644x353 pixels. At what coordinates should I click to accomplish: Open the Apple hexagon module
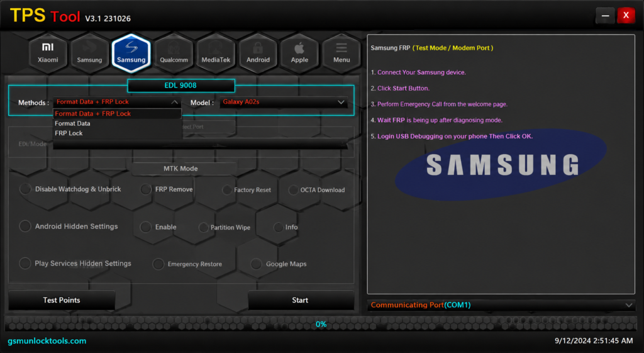point(299,53)
